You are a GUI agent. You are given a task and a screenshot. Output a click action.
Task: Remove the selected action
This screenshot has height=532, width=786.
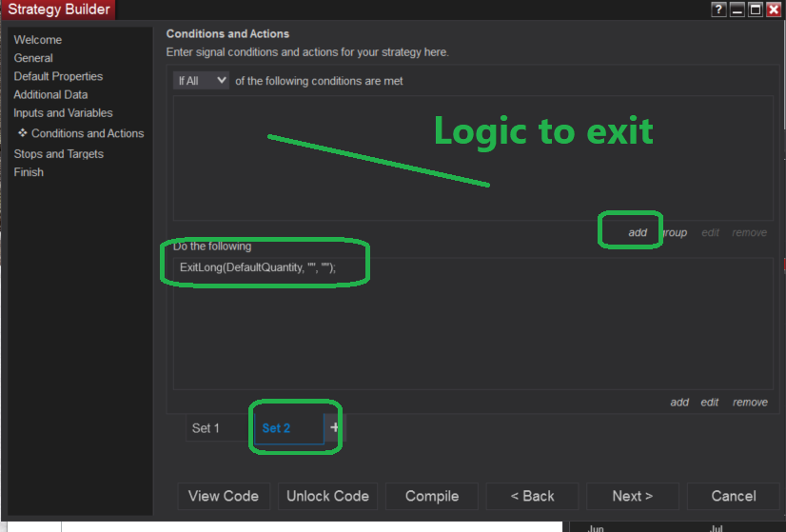[750, 403]
